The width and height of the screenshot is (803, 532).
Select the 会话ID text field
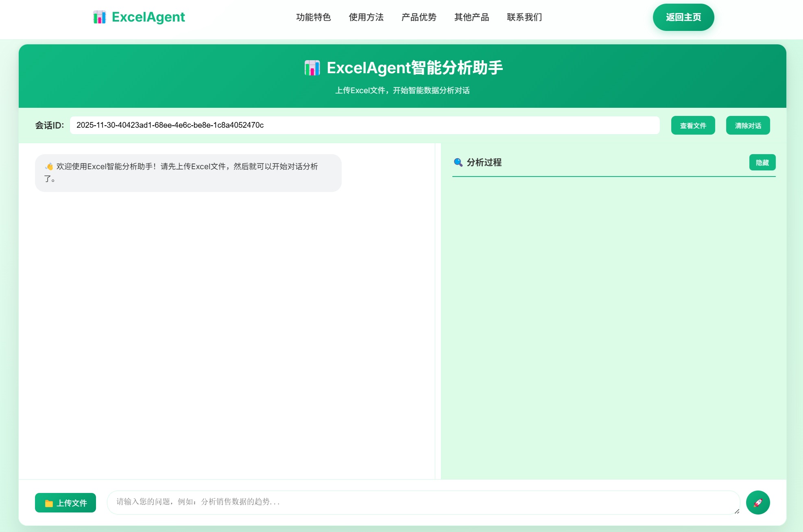(365, 125)
